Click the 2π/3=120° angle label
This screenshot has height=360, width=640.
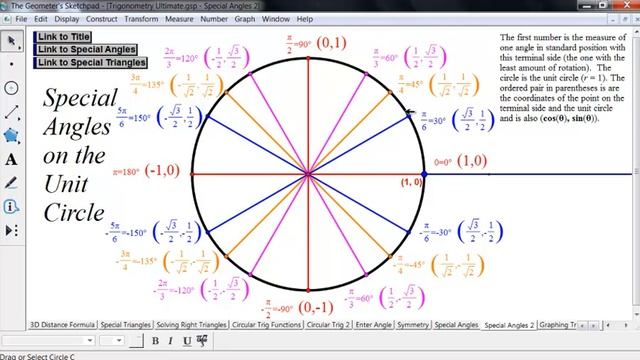pyautogui.click(x=181, y=58)
